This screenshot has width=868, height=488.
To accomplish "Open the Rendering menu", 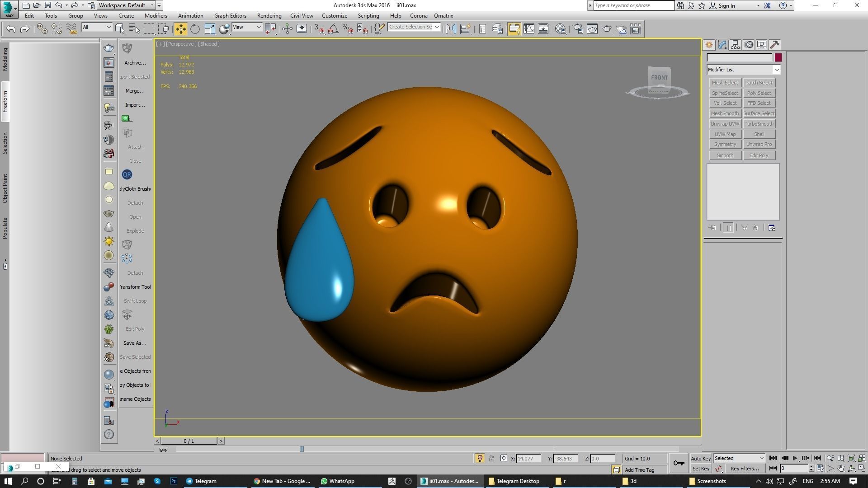I will [269, 16].
